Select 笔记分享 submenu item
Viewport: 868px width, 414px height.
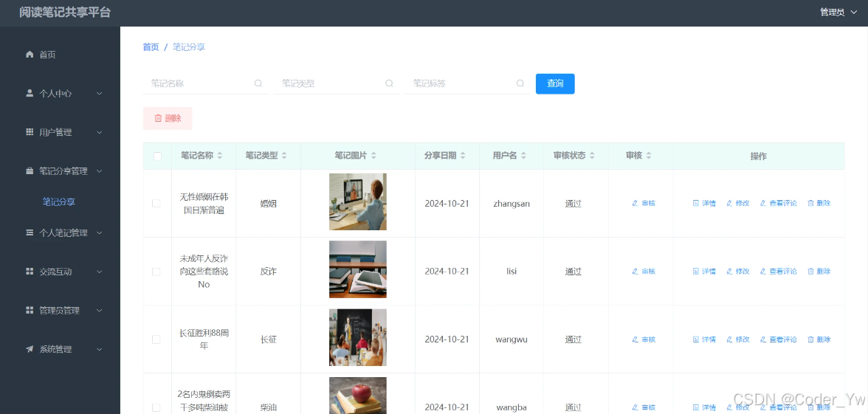(x=59, y=202)
